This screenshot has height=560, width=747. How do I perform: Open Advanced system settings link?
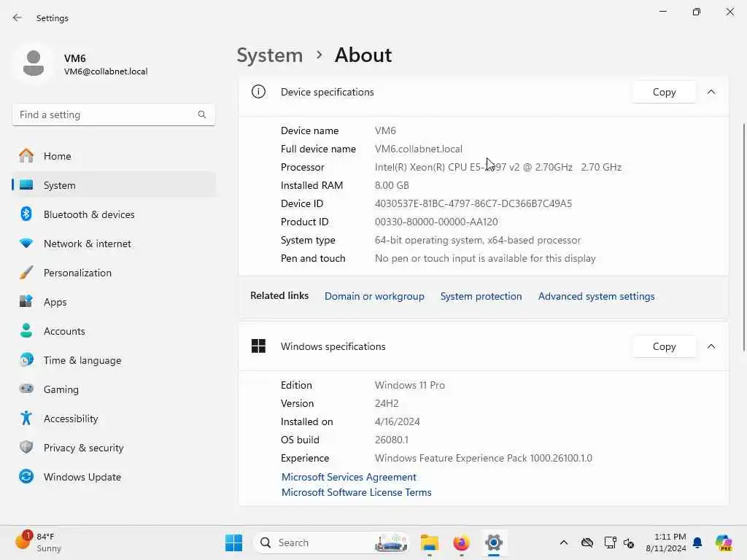[597, 296]
